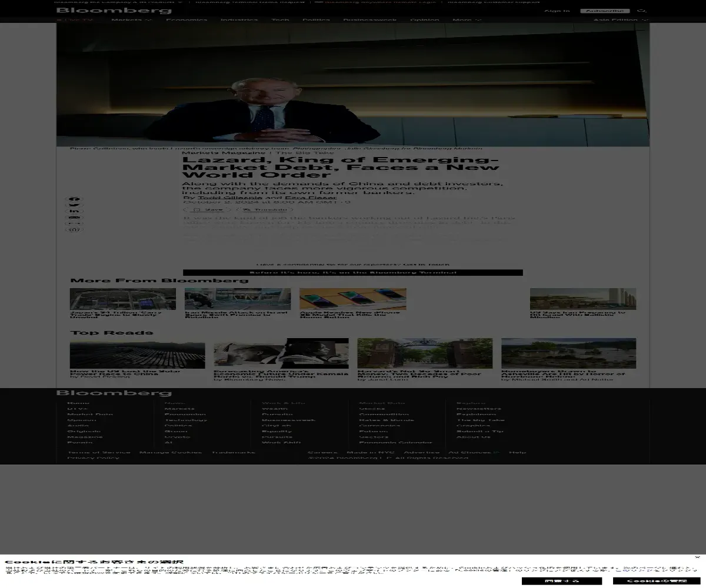Open the Asia Edition dropdown

621,20
